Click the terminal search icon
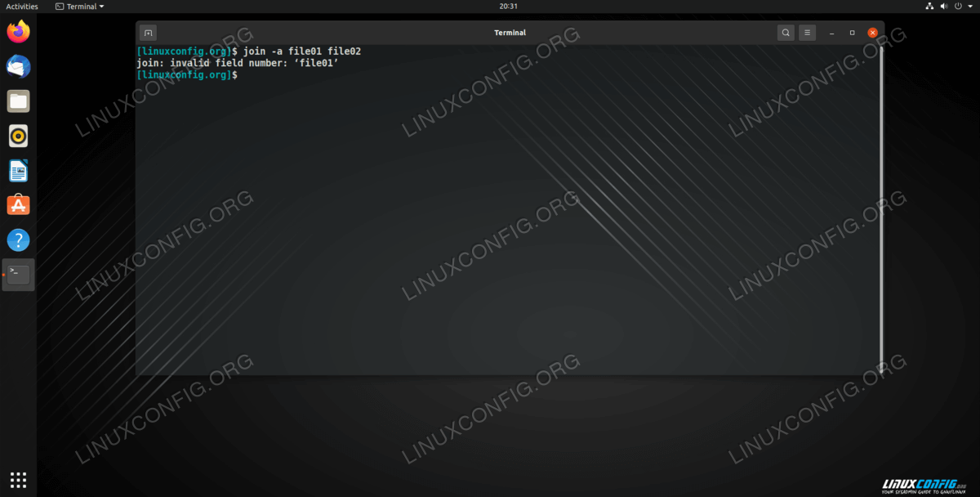The height and width of the screenshot is (497, 980). pos(785,33)
